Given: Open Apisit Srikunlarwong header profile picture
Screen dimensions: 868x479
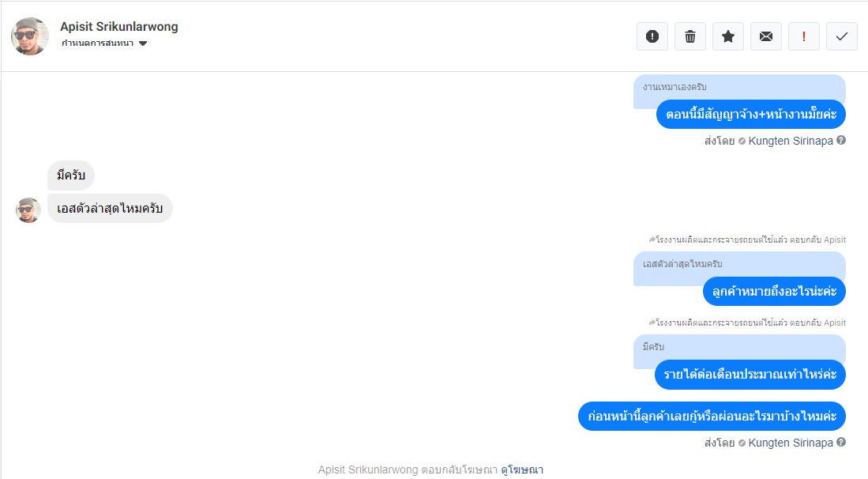Looking at the screenshot, I should [x=30, y=36].
